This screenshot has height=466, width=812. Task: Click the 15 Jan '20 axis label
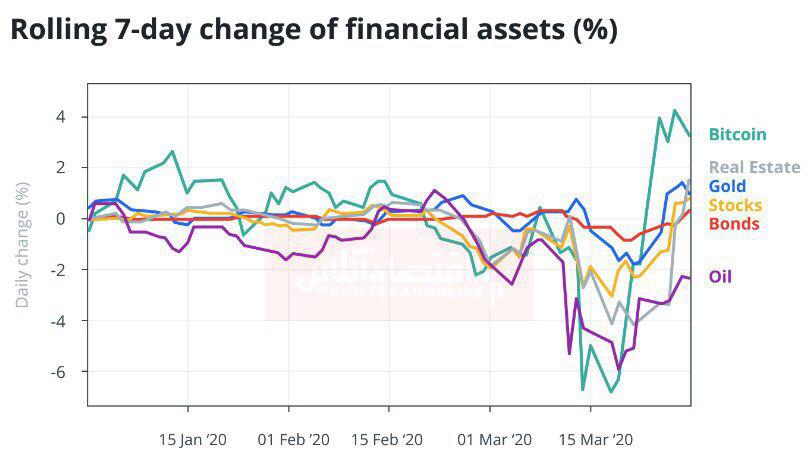tap(193, 440)
